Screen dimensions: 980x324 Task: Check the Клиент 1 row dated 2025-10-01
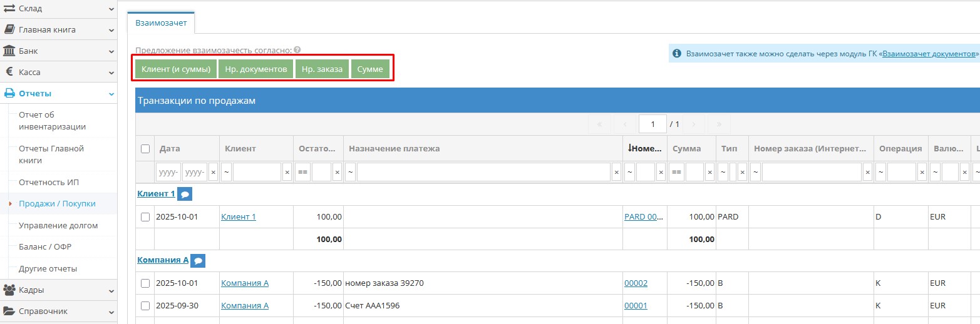coord(145,217)
